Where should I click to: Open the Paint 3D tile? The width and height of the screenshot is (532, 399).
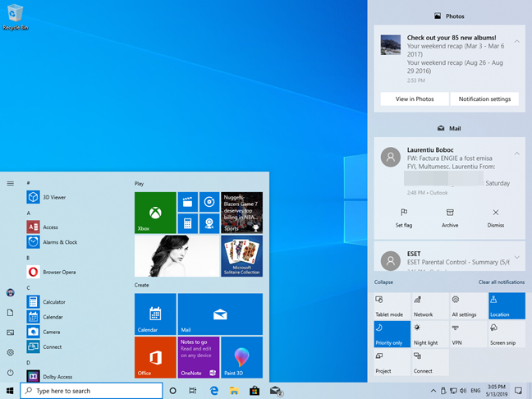coord(241,357)
